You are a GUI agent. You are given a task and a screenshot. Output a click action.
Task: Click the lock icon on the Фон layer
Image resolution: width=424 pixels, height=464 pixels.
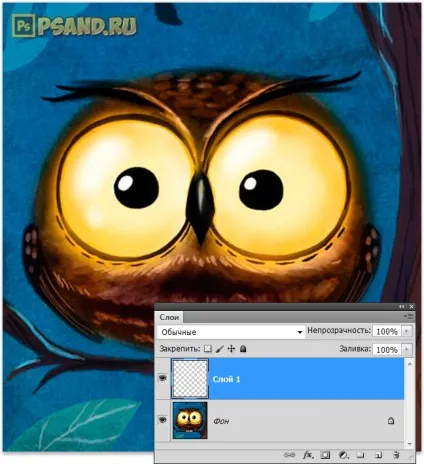pyautogui.click(x=391, y=421)
